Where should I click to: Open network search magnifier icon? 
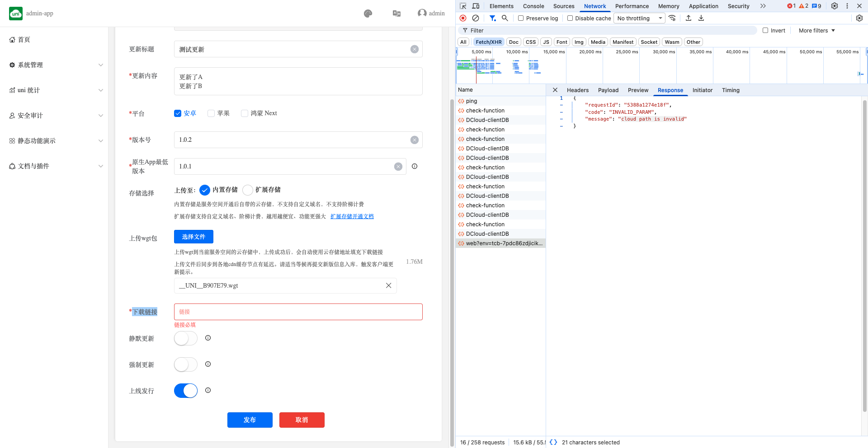(x=505, y=18)
